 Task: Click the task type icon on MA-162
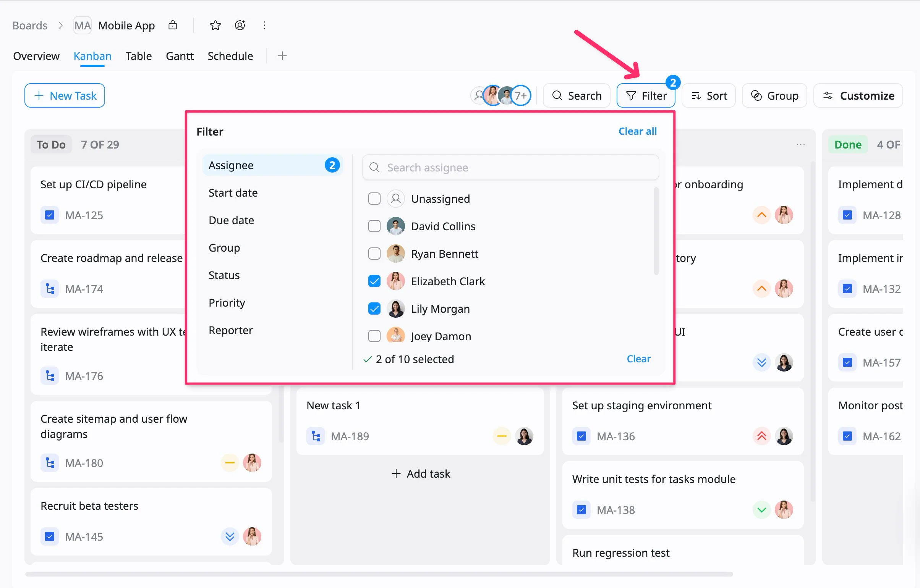(847, 436)
